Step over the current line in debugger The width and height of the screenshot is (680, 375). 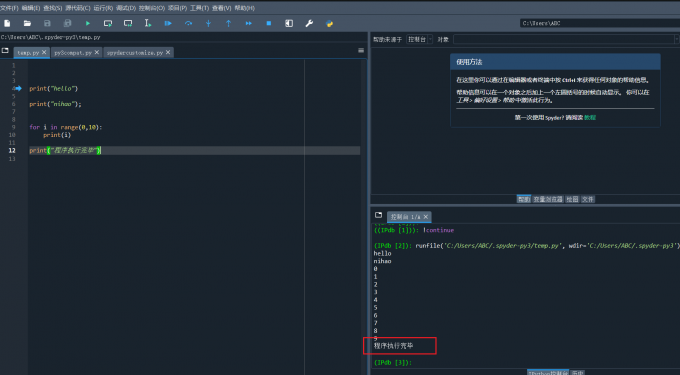click(188, 23)
